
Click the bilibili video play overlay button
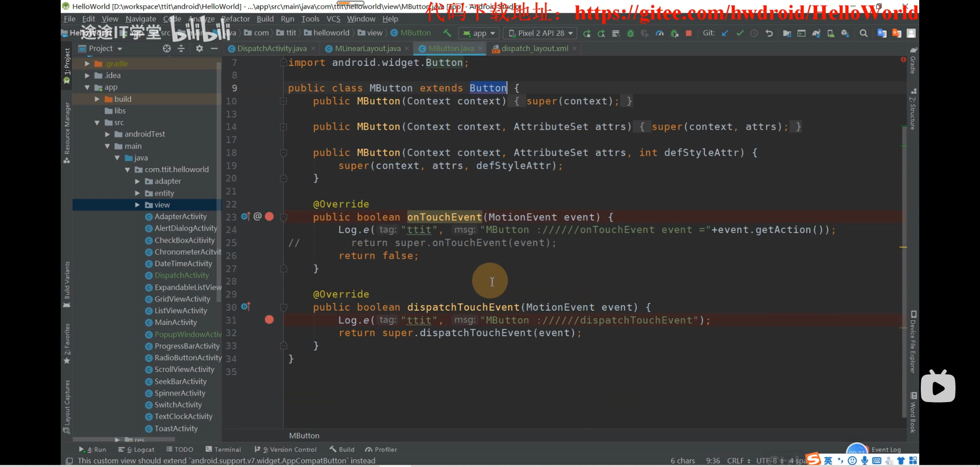938,387
